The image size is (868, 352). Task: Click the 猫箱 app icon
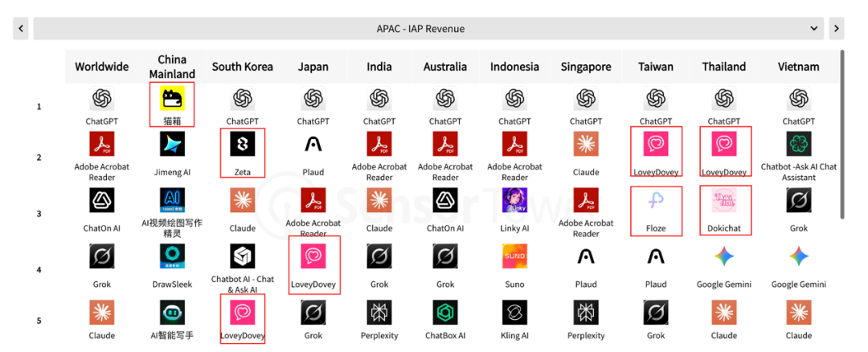coord(173,99)
